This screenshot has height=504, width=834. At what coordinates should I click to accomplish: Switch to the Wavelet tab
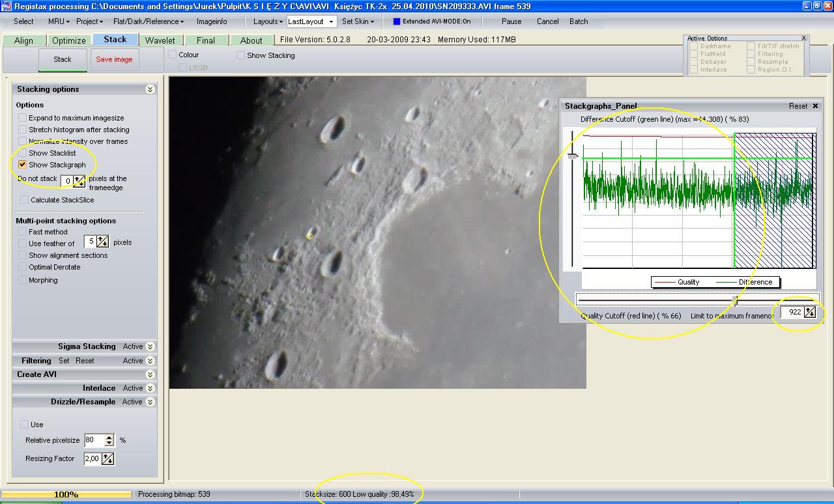(x=160, y=40)
